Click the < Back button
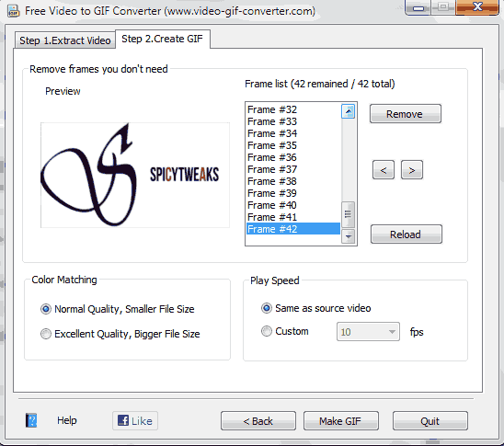The image size is (504, 446). tap(258, 421)
